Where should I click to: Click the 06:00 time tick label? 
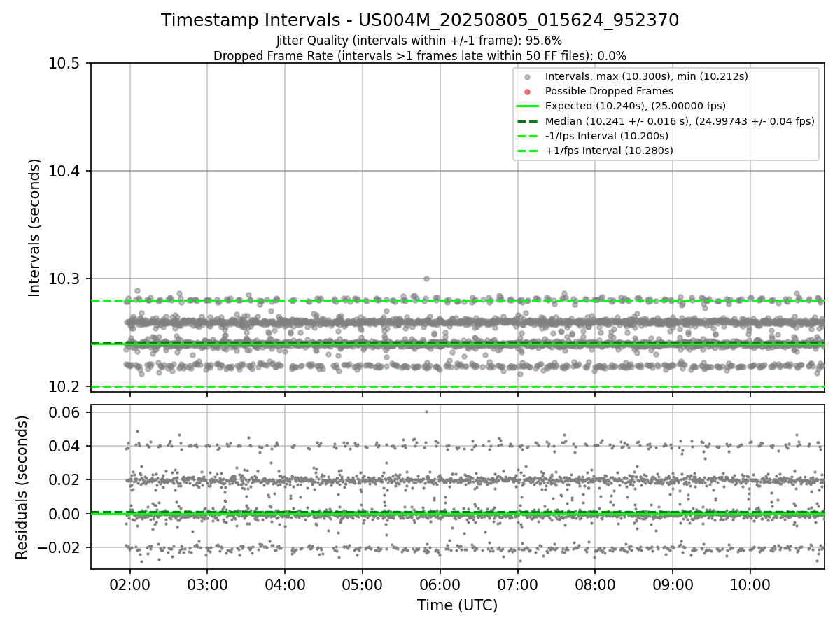click(440, 583)
